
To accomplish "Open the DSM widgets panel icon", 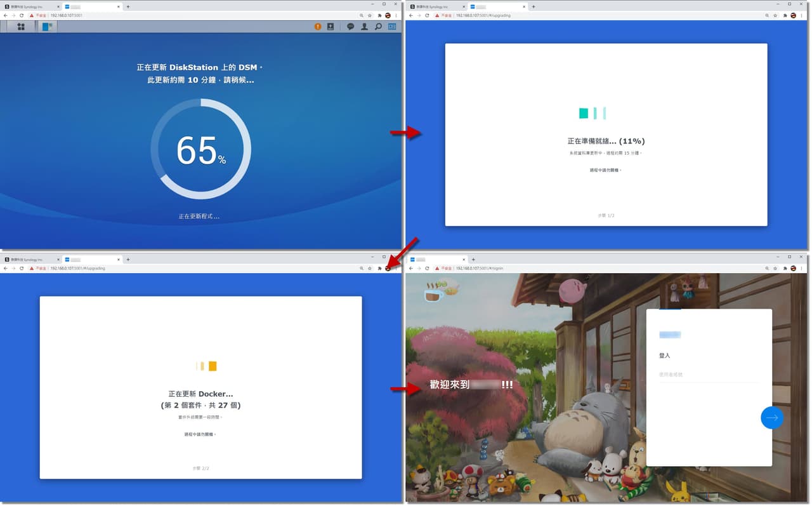I will pyautogui.click(x=392, y=27).
